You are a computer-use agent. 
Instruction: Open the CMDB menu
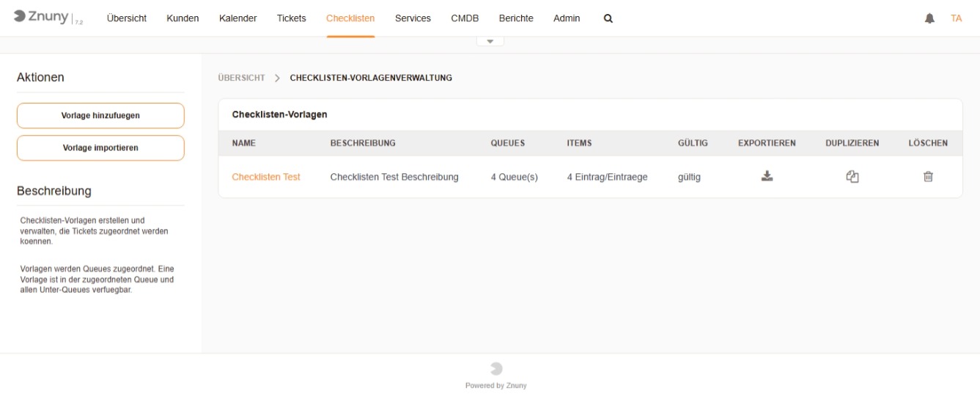coord(465,19)
